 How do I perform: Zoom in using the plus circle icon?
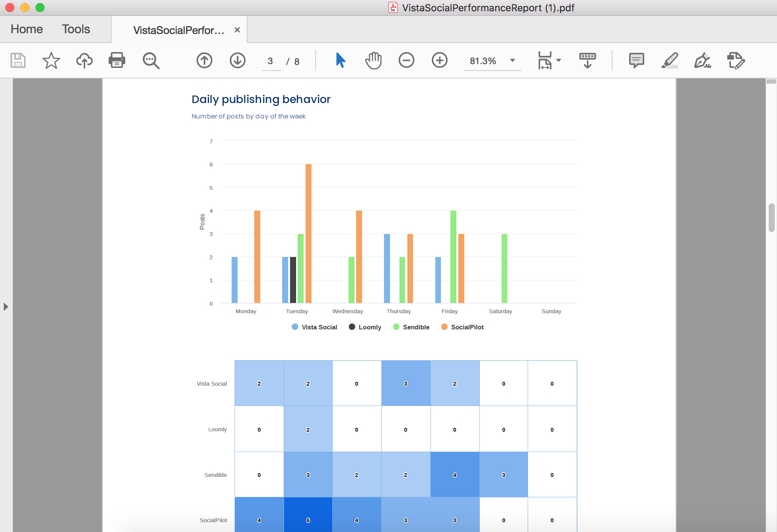439,60
